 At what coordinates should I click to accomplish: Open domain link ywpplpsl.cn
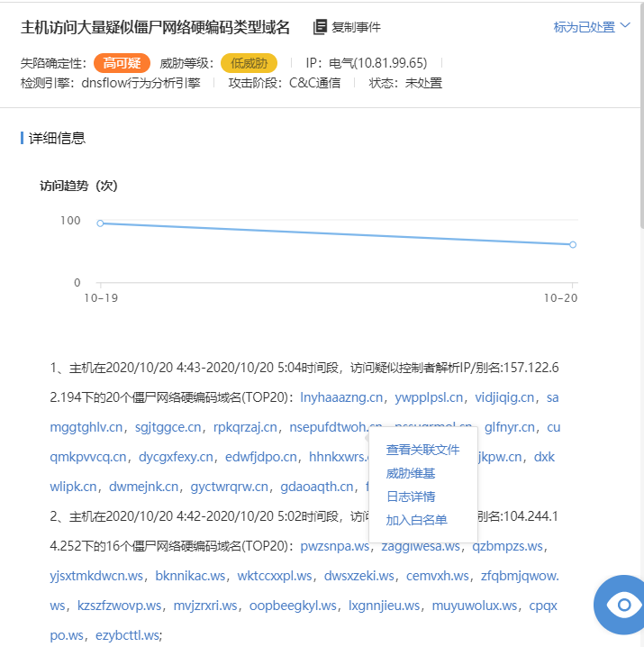(429, 397)
